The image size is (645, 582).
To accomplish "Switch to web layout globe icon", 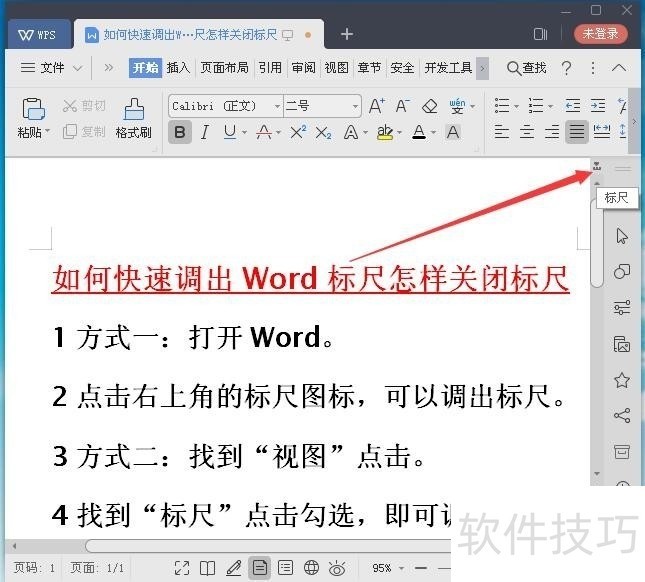I will (311, 568).
